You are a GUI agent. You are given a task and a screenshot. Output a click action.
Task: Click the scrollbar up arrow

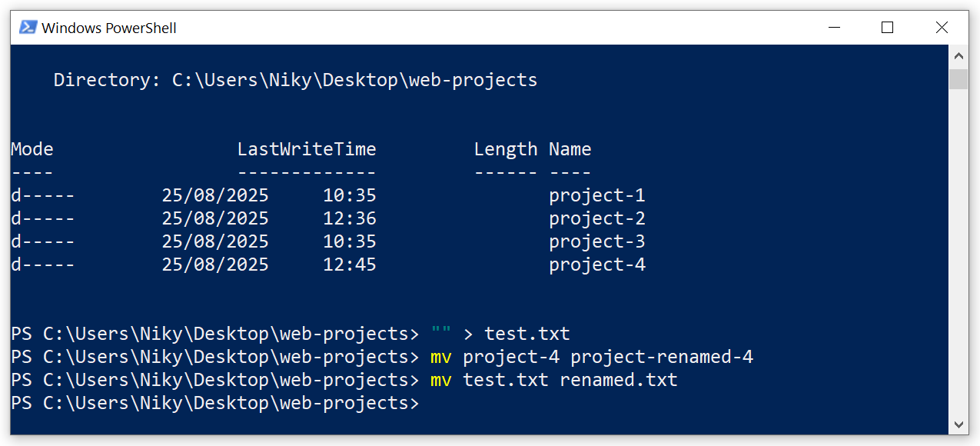[x=958, y=55]
